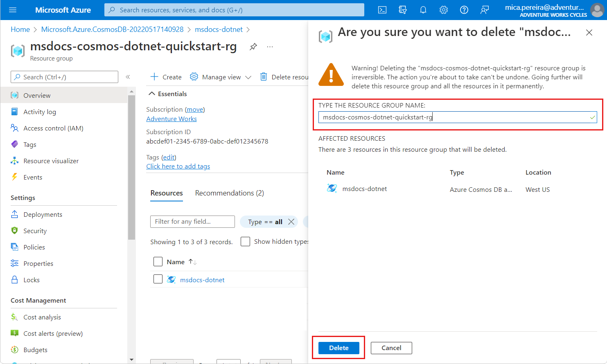Close the delete confirmation panel
Screen dimensions: 607x364
coord(589,32)
